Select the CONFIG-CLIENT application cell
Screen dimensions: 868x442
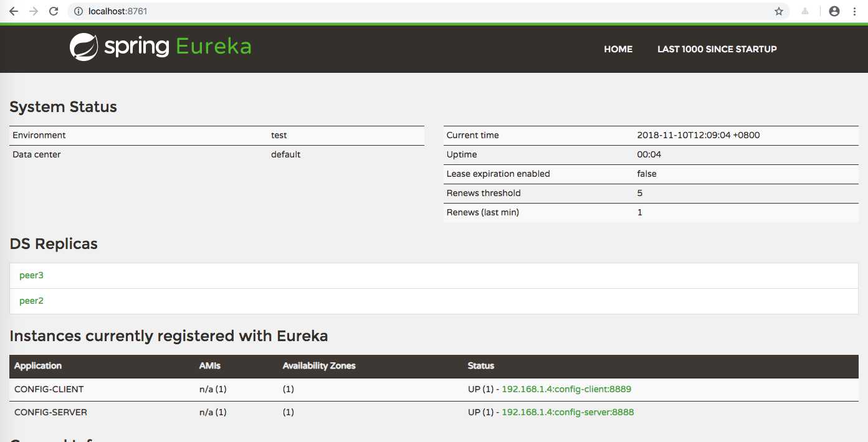[x=49, y=389]
